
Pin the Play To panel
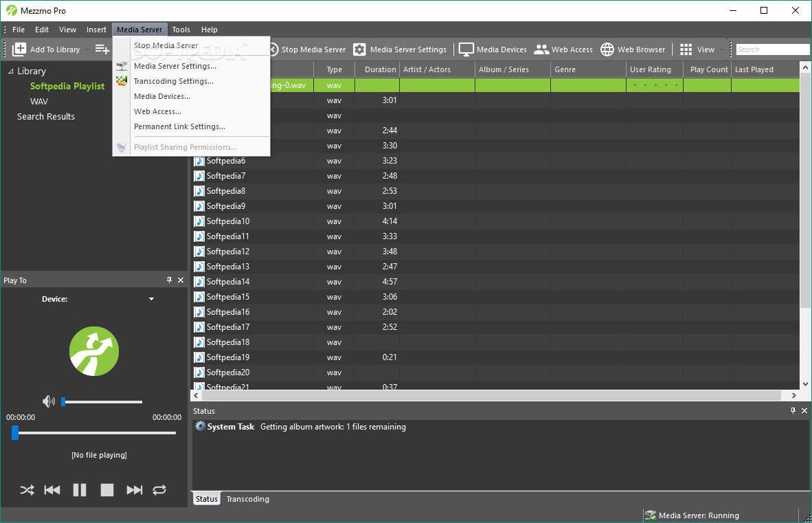pos(170,280)
